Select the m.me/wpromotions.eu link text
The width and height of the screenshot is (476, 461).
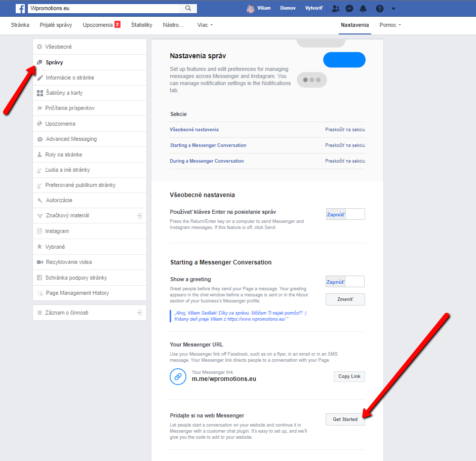224,379
